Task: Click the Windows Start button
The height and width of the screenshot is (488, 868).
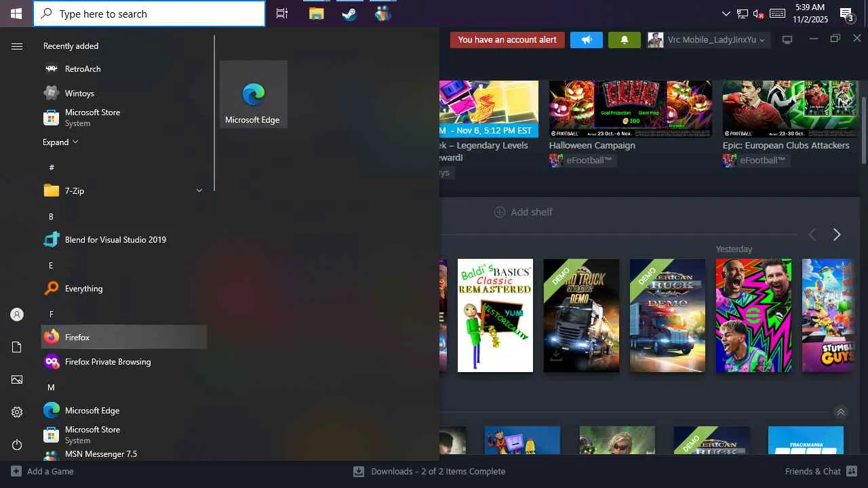Action: click(x=16, y=14)
